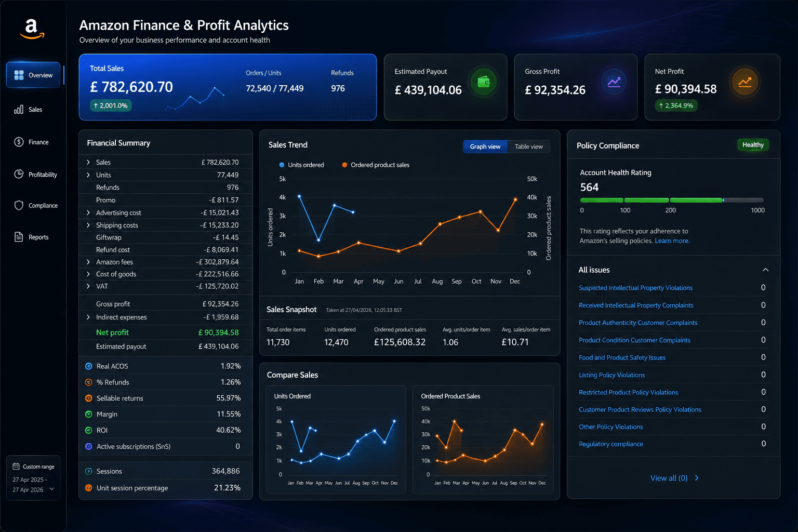The width and height of the screenshot is (798, 532).
Task: Open Compliance in the sidebar
Action: coord(36,206)
